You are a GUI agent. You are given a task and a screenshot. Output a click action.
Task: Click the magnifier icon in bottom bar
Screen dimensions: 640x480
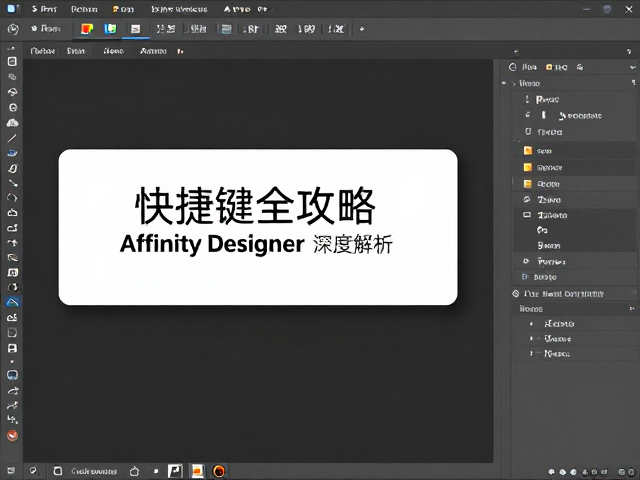[x=34, y=471]
